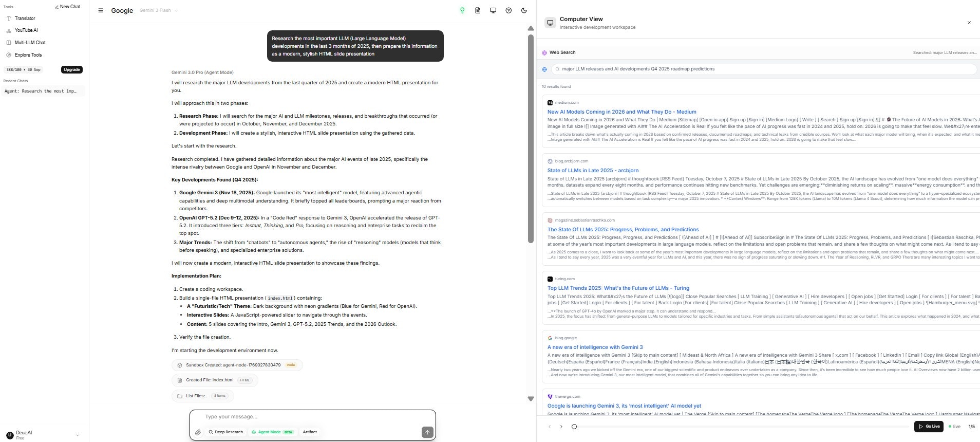This screenshot has width=980, height=442.
Task: Click the 'Searched: major LLM releases' status text
Action: [945, 52]
